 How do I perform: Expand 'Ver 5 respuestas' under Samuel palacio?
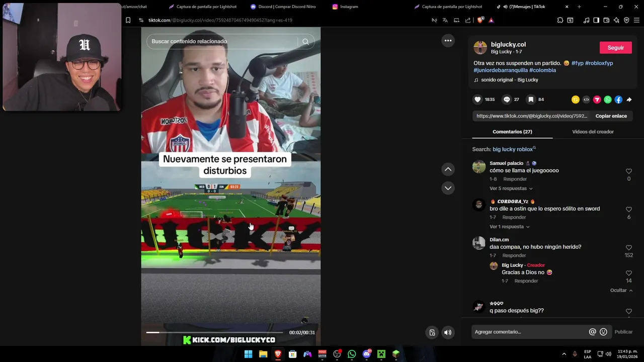[511, 189]
